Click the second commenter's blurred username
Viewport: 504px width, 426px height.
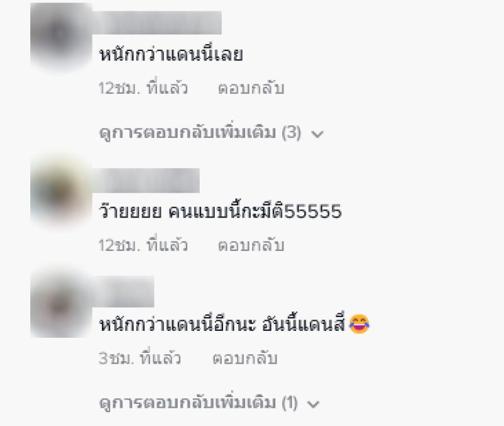click(x=146, y=180)
